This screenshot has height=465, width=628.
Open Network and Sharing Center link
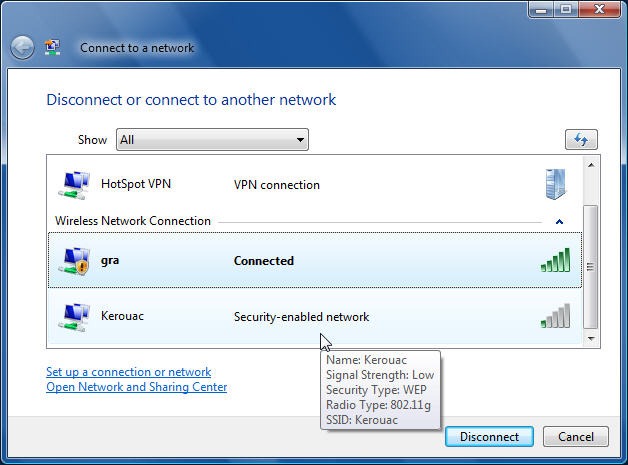[x=137, y=387]
